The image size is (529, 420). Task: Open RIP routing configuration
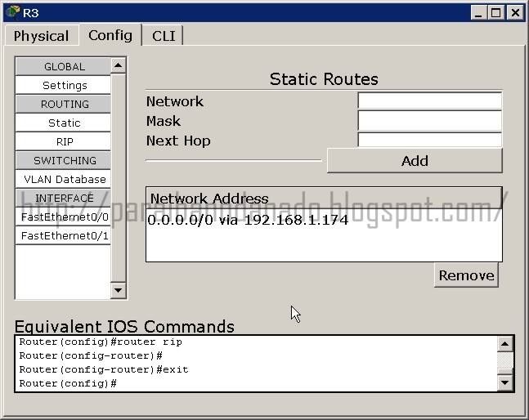pyautogui.click(x=63, y=141)
